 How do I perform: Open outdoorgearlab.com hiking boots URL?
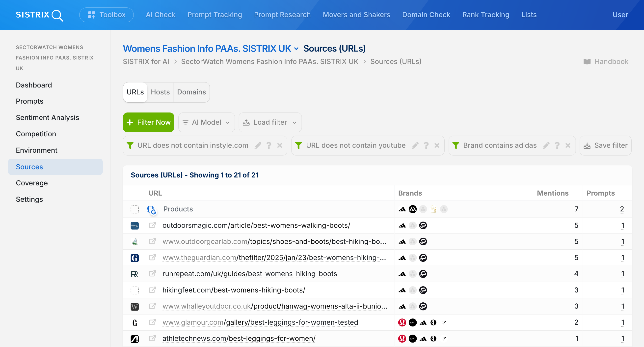coord(274,241)
